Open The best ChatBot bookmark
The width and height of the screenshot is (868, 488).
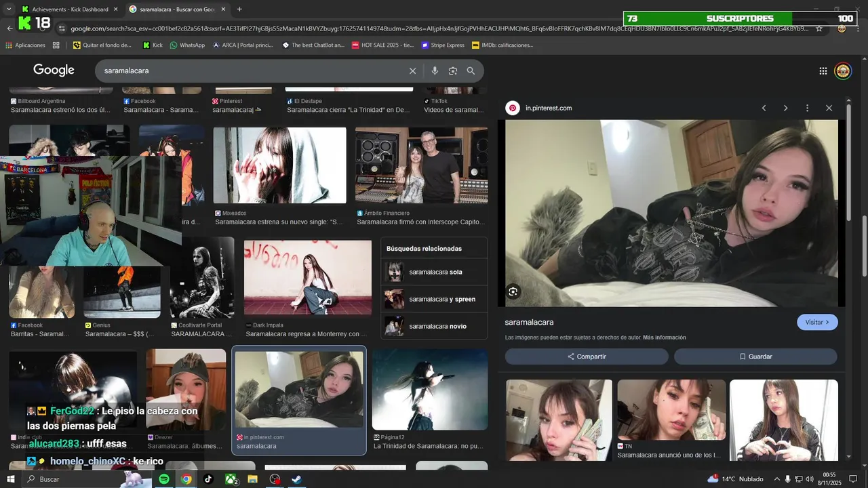pyautogui.click(x=313, y=45)
